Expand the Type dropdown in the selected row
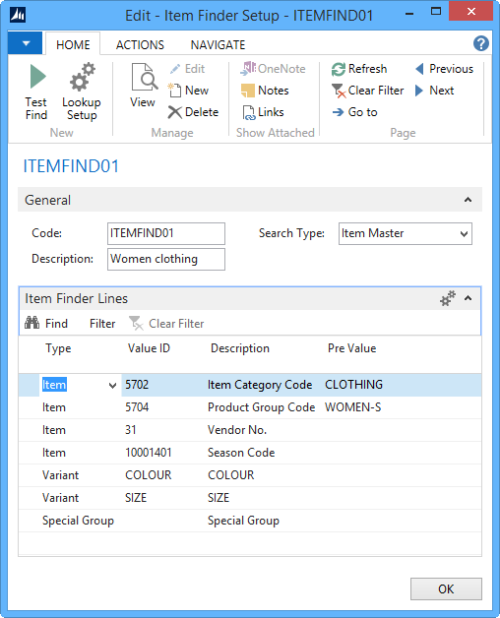The width and height of the screenshot is (500, 618). 112,385
